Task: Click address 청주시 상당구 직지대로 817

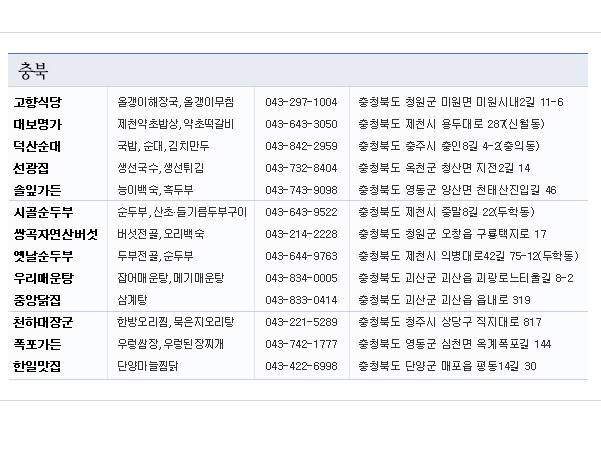Action: pos(450,322)
